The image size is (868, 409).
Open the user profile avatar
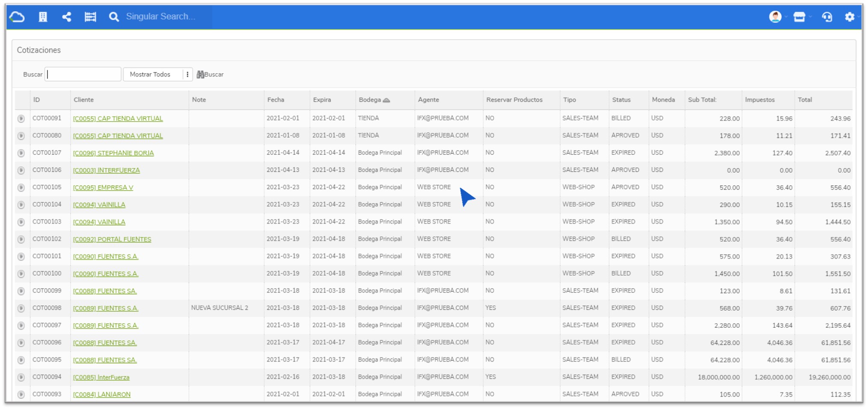point(775,17)
